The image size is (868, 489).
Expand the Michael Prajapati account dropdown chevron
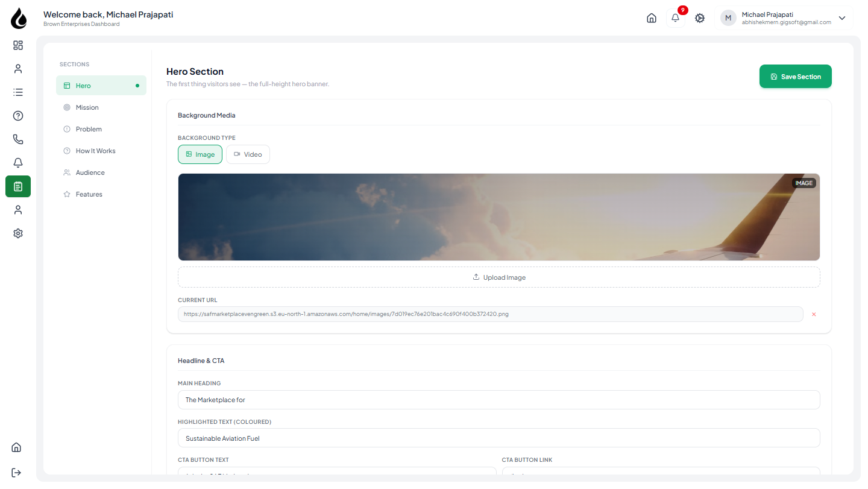842,18
